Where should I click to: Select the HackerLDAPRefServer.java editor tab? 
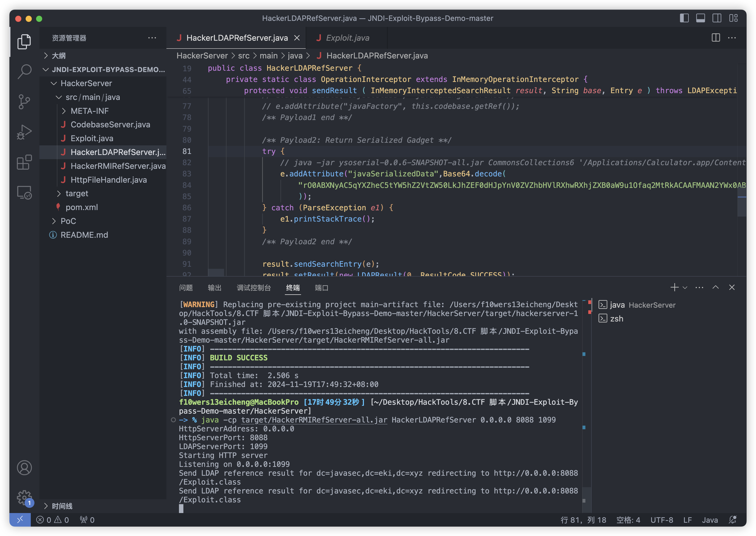tap(236, 38)
